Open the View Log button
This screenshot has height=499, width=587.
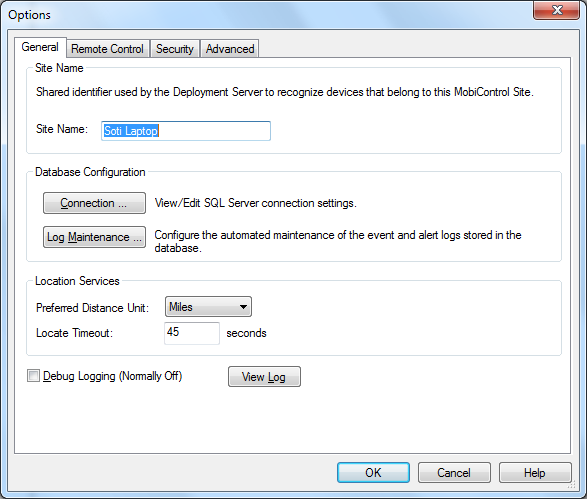[x=264, y=377]
